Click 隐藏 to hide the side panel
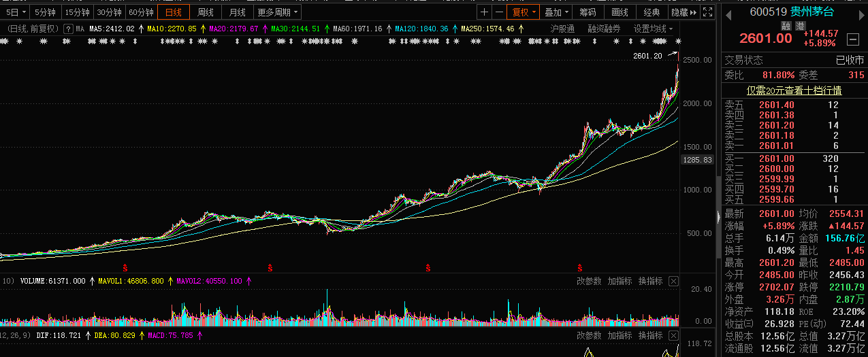868x357 pixels. [x=684, y=12]
